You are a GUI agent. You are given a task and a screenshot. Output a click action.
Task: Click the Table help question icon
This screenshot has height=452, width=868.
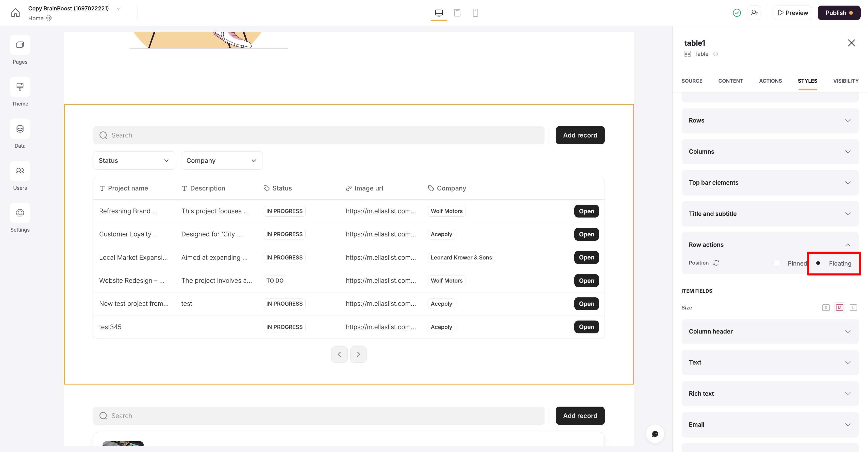pos(716,54)
